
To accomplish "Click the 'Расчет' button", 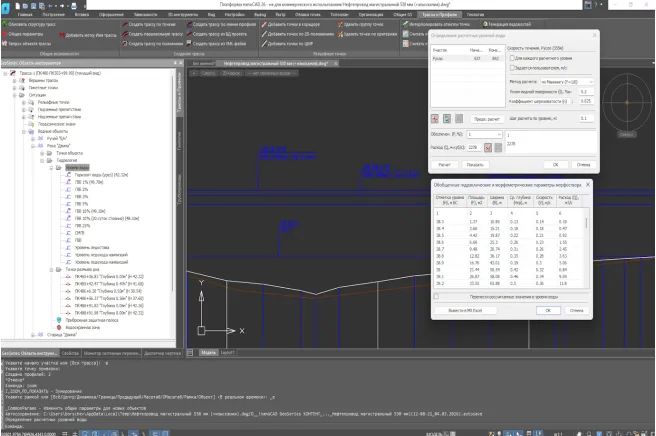I will [444, 163].
